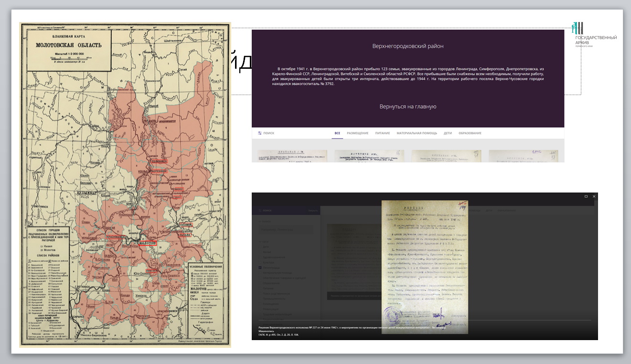Open the Питание tab

click(382, 133)
